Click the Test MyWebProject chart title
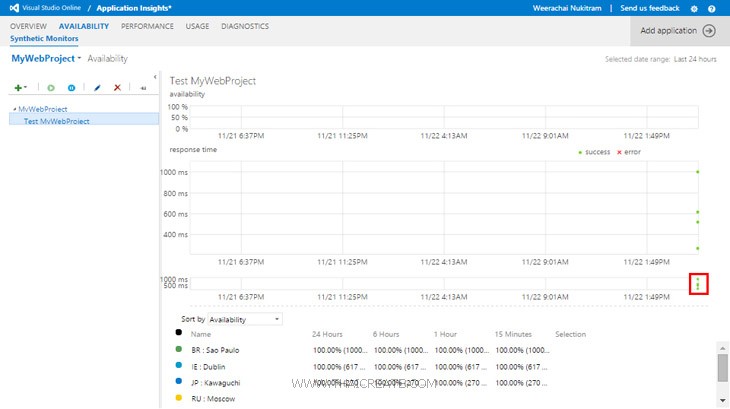 point(213,80)
